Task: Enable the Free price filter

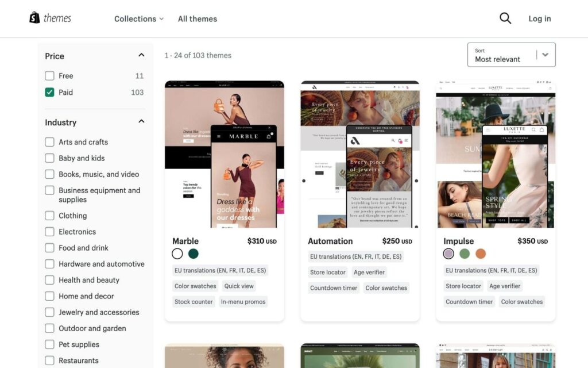Action: [x=49, y=75]
